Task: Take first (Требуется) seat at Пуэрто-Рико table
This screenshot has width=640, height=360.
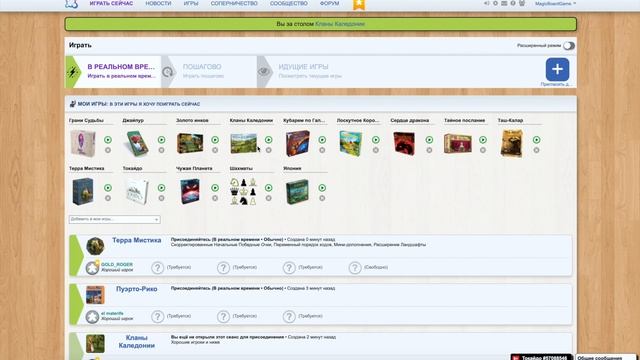Action: (x=171, y=316)
